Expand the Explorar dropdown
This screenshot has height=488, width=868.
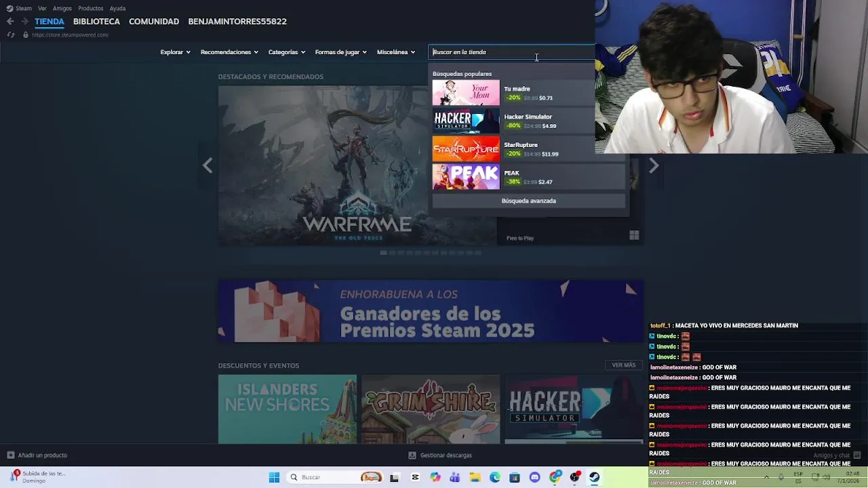click(175, 52)
